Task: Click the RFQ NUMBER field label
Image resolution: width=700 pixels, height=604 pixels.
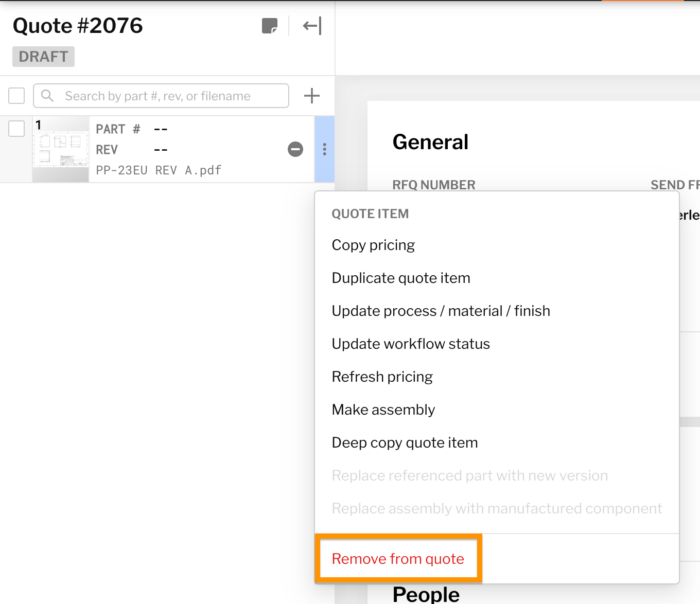Action: point(434,185)
